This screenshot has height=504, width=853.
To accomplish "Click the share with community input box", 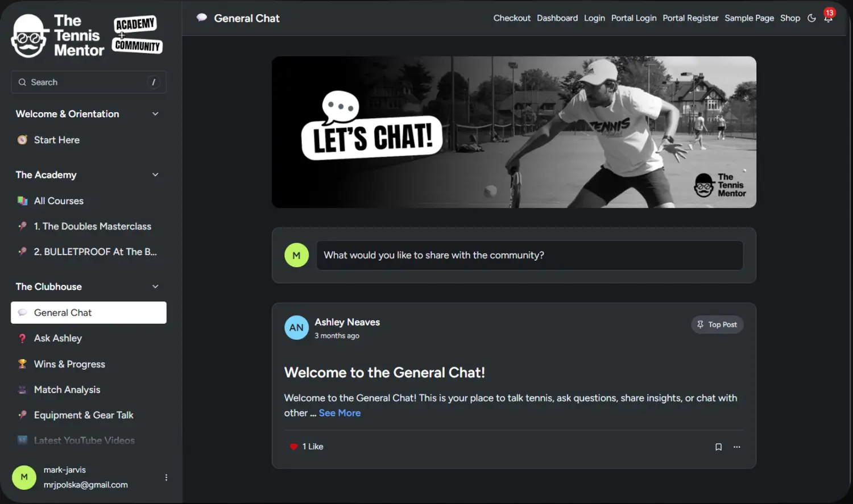I will (529, 255).
